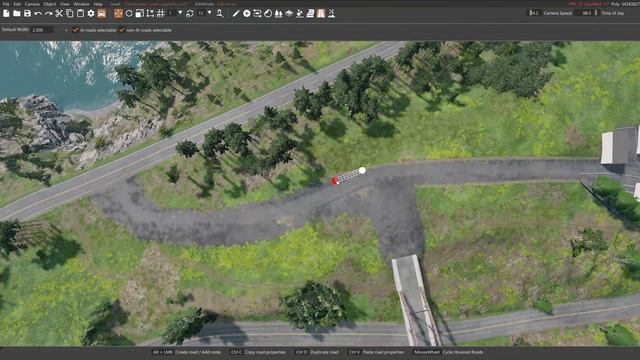Screen dimensions: 640x360
Task: Click the white road node handle
Action: [x=362, y=171]
